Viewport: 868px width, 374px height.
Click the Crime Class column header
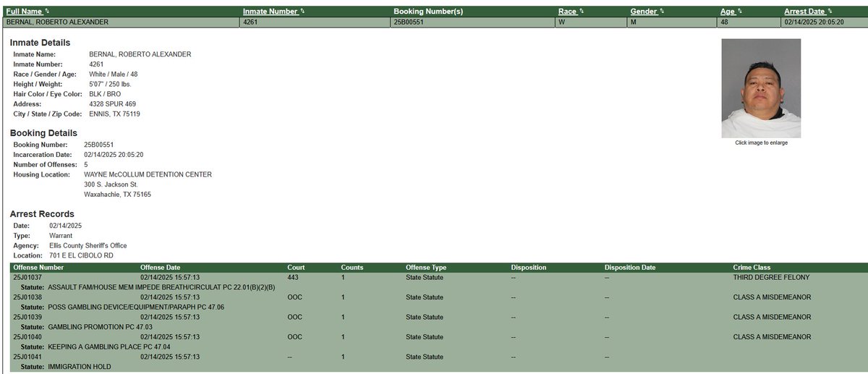pos(752,268)
